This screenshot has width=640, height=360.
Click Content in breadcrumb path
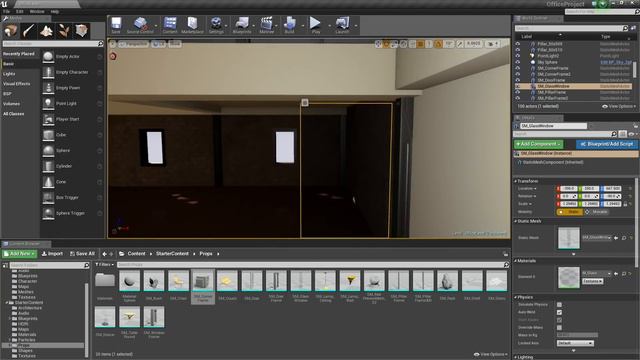(x=136, y=253)
